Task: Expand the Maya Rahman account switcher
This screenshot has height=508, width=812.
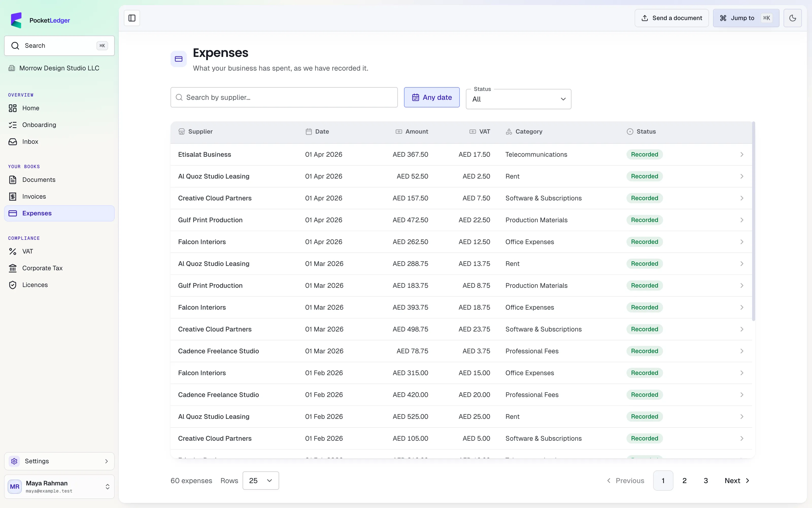Action: [59, 486]
